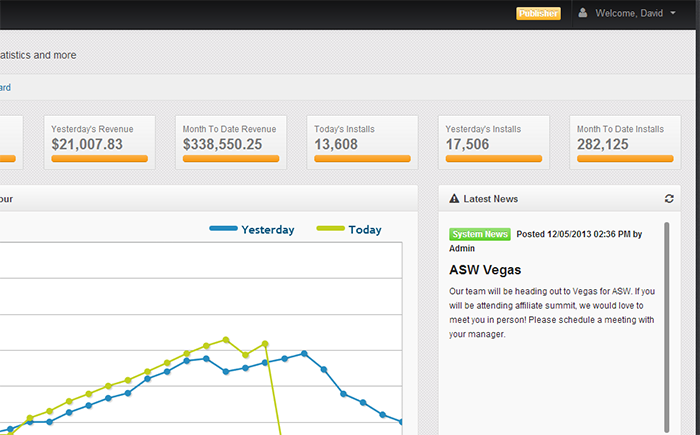
Task: Open the Welcome, David dropdown arrow
Action: pyautogui.click(x=673, y=13)
